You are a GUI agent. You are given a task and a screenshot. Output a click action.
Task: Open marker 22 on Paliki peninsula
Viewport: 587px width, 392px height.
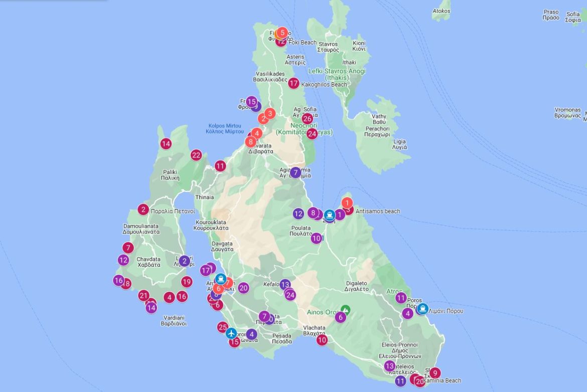tap(196, 155)
